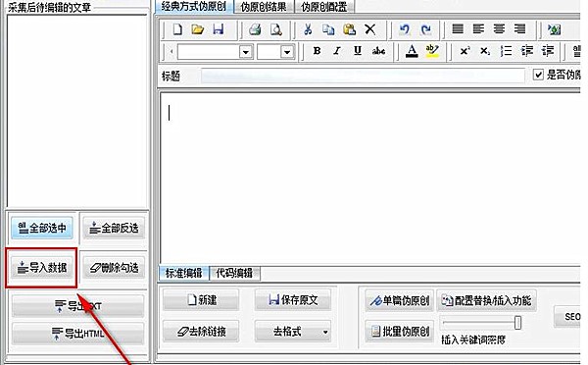Screen dimensions: 588x365
Task: Switch to 经典方式伪原创 tab
Action: coord(193,7)
